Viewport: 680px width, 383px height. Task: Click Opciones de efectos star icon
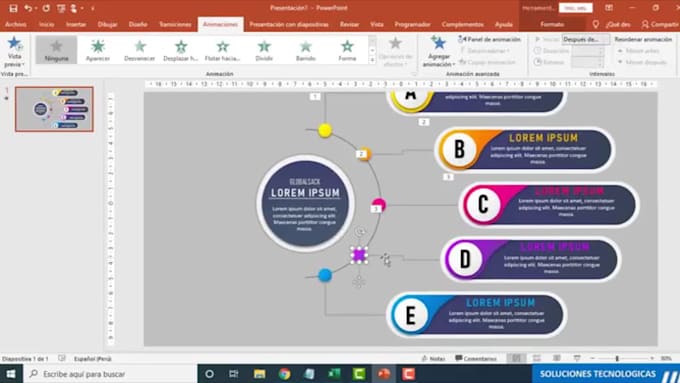point(395,43)
